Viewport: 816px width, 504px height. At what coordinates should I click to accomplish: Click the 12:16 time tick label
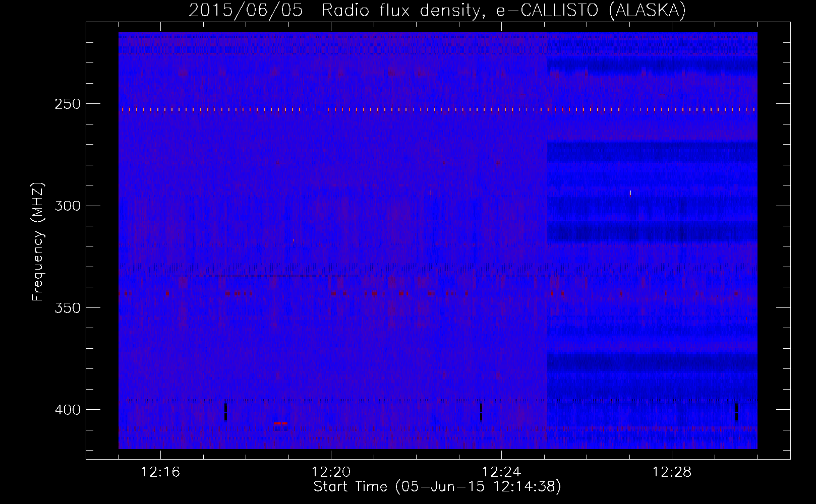pyautogui.click(x=160, y=472)
